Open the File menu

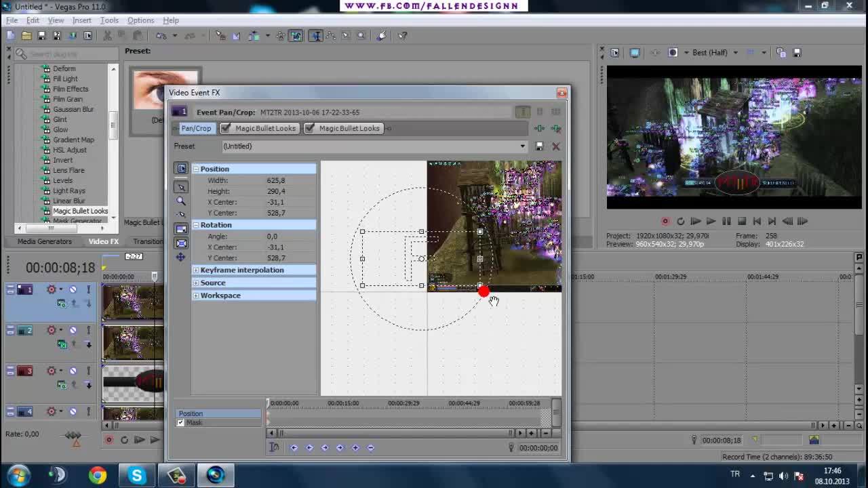pyautogui.click(x=12, y=20)
